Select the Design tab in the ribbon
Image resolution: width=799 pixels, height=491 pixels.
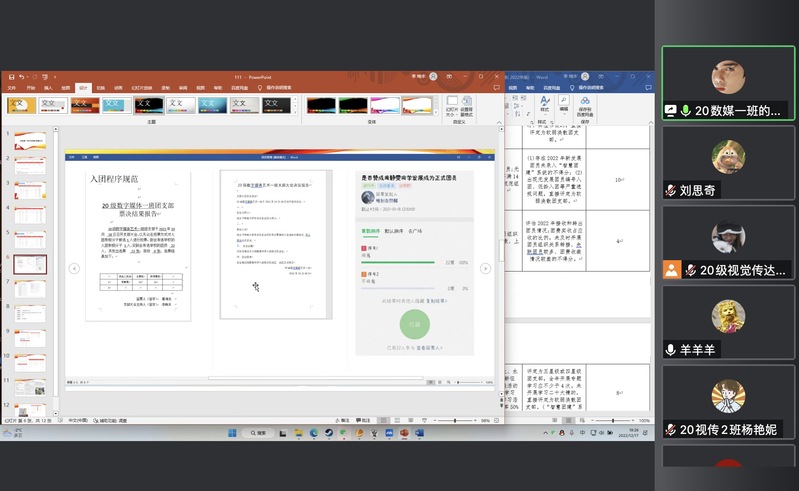pyautogui.click(x=83, y=87)
